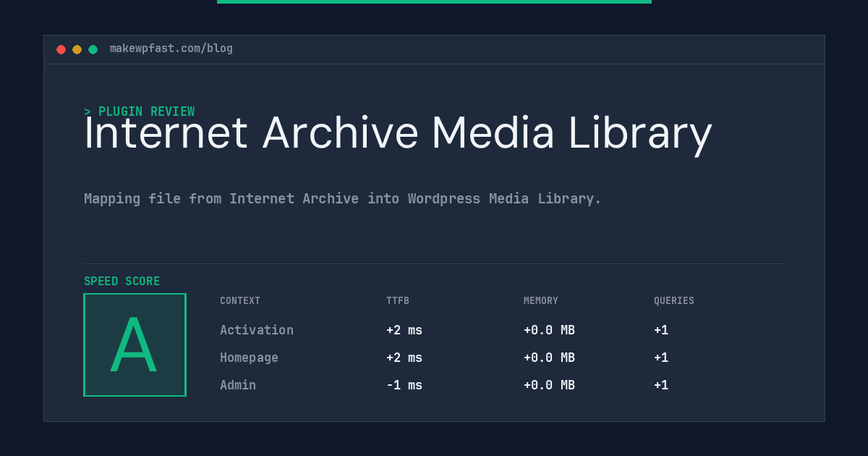
Task: Click the QUERIES column header
Action: tap(674, 301)
